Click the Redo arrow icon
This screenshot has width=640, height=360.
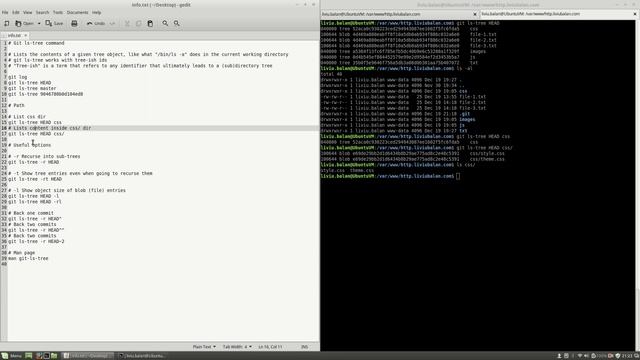112,24
